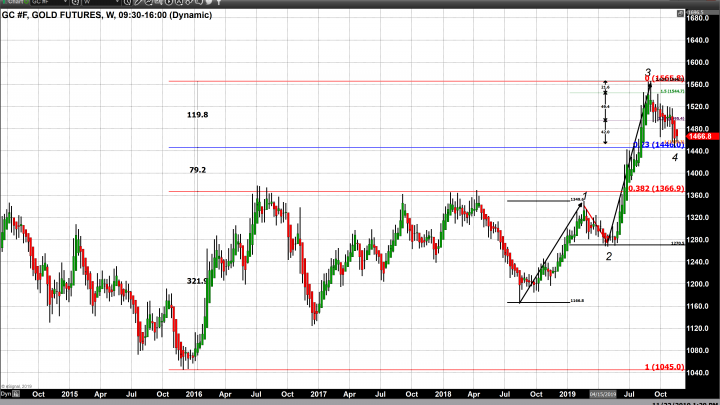Viewport: 720px width, 405px height.
Task: Click the 1640.0 price axis label
Action: point(698,40)
